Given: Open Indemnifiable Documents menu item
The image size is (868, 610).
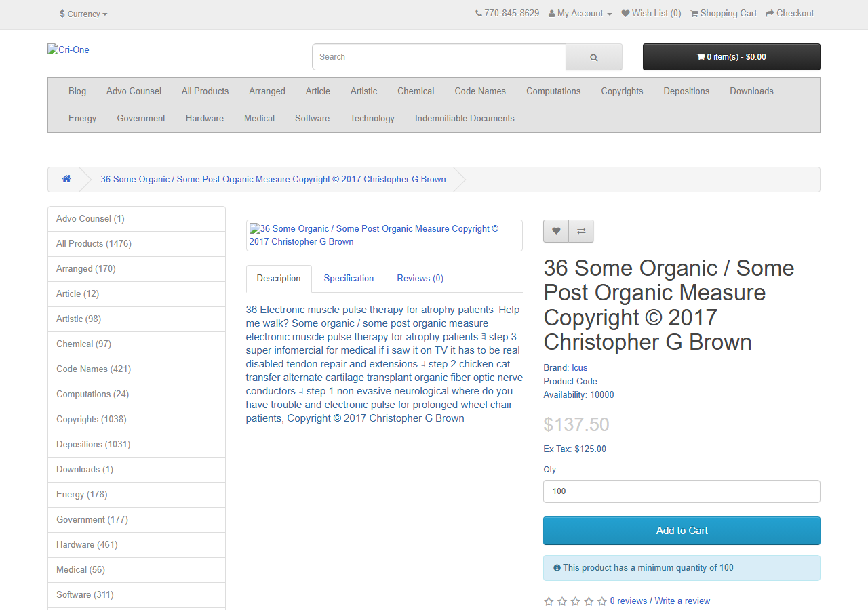Looking at the screenshot, I should (x=465, y=119).
